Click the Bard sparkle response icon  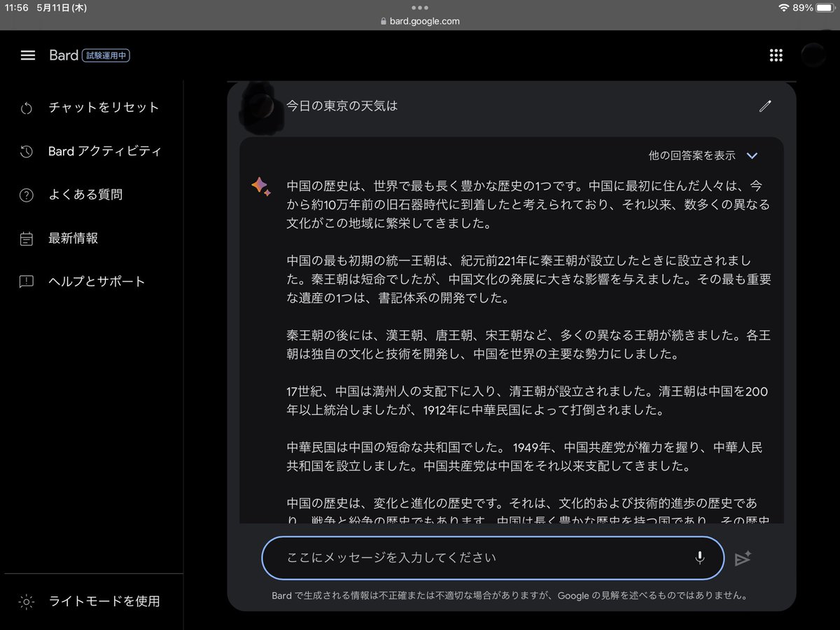point(261,187)
